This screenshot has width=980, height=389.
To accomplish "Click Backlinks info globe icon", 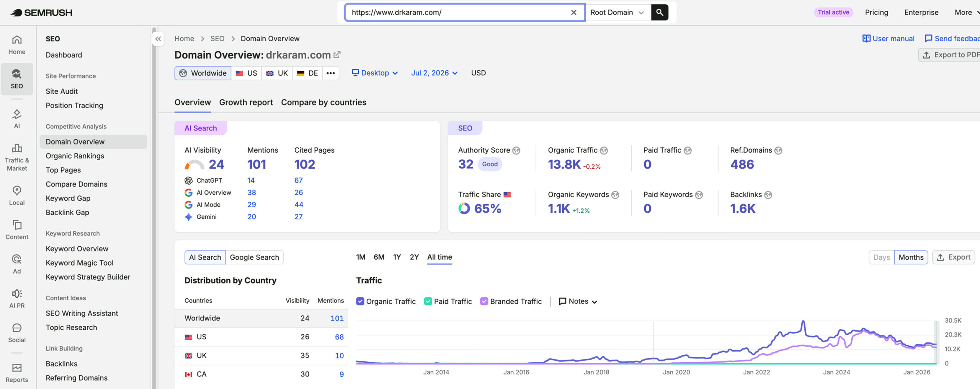I will (x=768, y=195).
